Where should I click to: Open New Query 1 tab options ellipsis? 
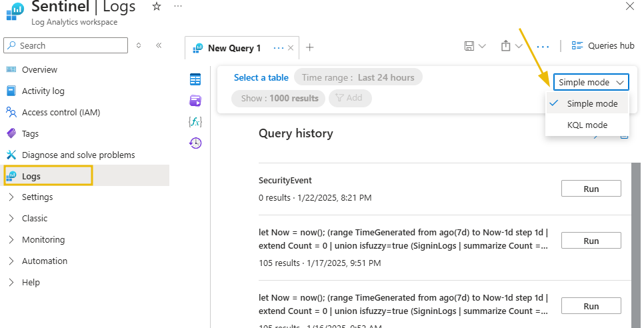[x=279, y=48]
